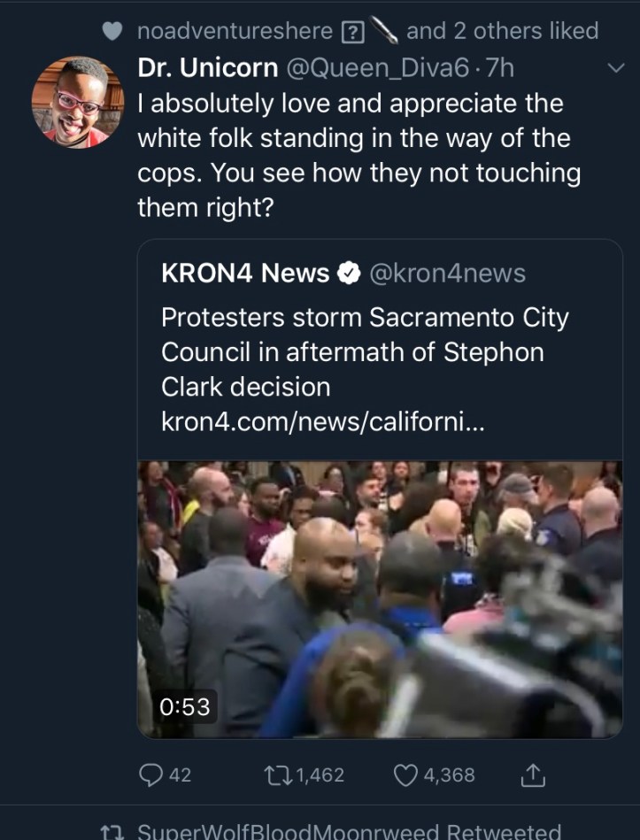Click the 0:53 video duration badge
This screenshot has height=840, width=640.
coord(185,705)
